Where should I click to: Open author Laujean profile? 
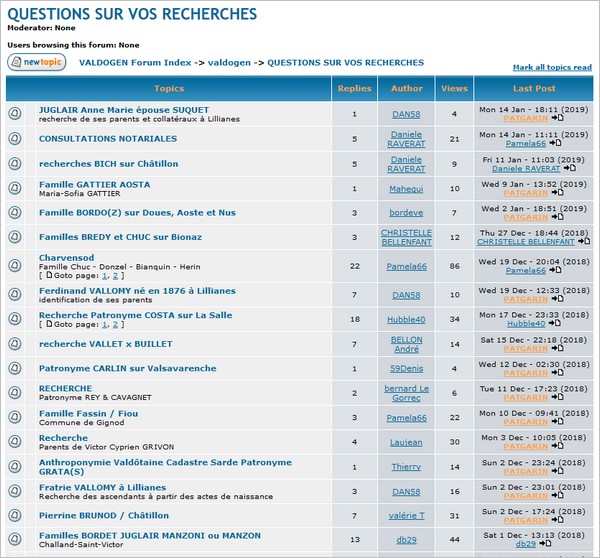(x=406, y=442)
